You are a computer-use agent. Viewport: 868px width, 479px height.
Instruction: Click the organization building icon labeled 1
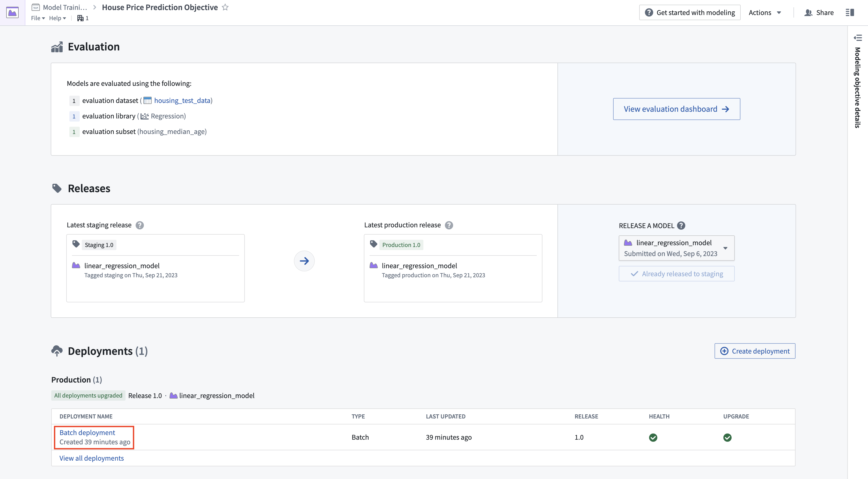click(83, 18)
